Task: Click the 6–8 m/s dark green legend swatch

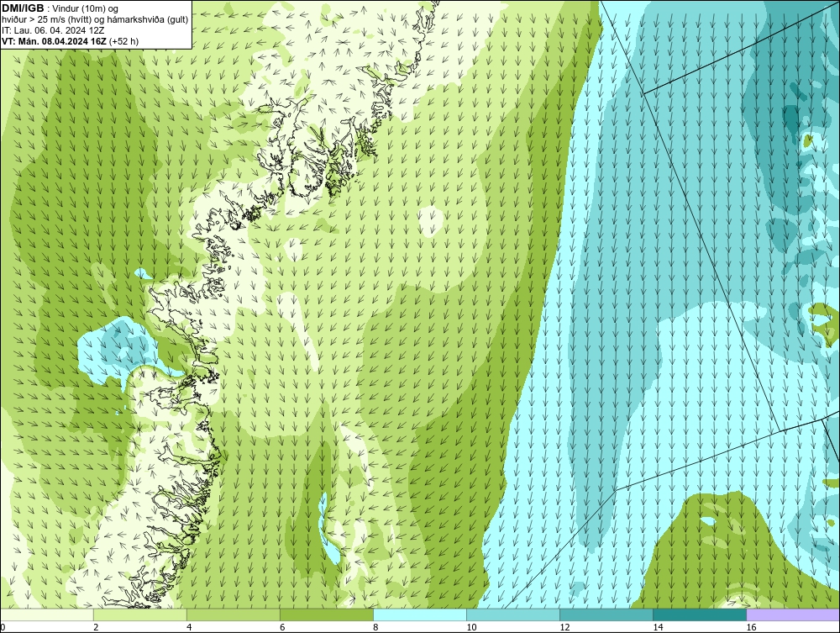Action: (x=327, y=615)
